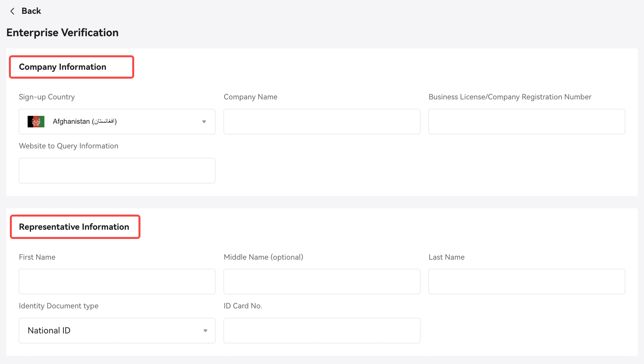Image resolution: width=644 pixels, height=364 pixels.
Task: Click the ID Card No. label
Action: click(x=243, y=306)
